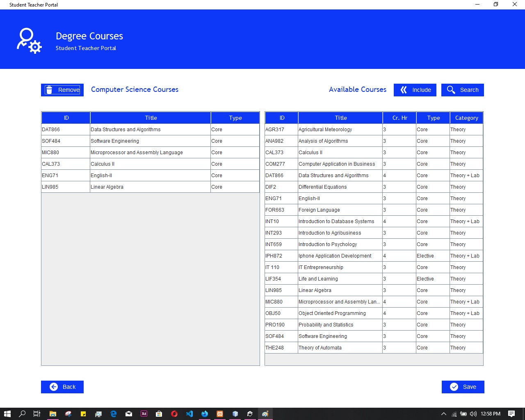Select the CAL373 row in the left table

click(151, 164)
